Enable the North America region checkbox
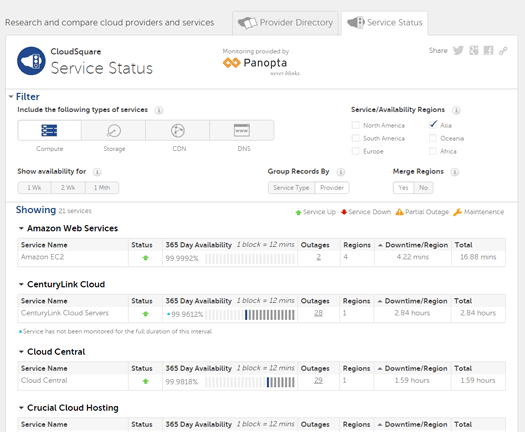The image size is (525, 432). (x=356, y=125)
